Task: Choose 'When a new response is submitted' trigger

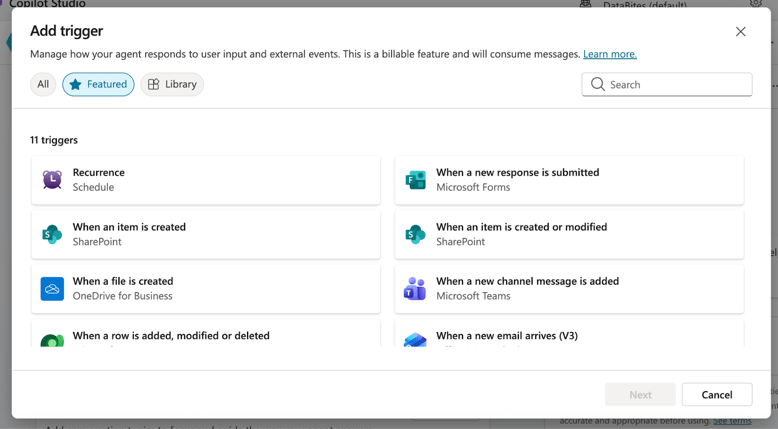Action: click(x=569, y=180)
